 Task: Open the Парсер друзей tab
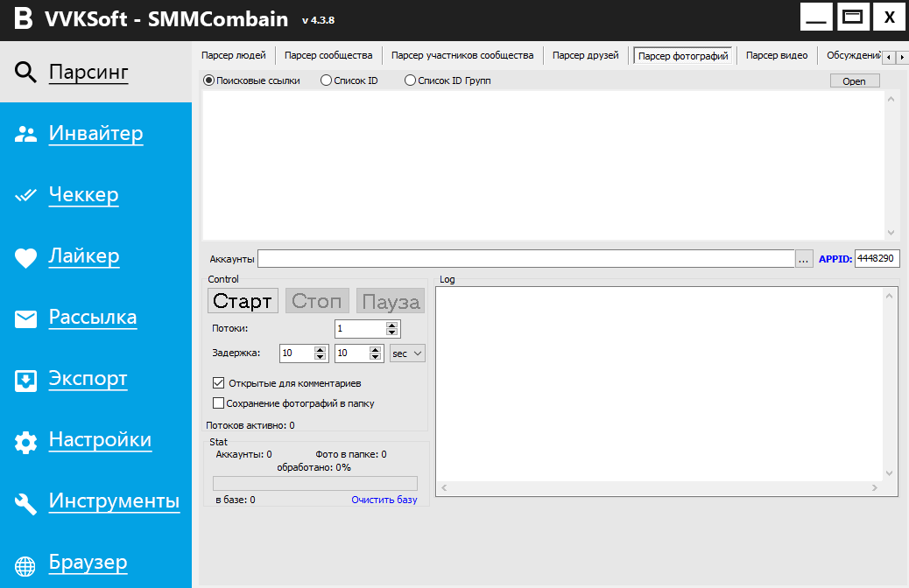pos(585,56)
